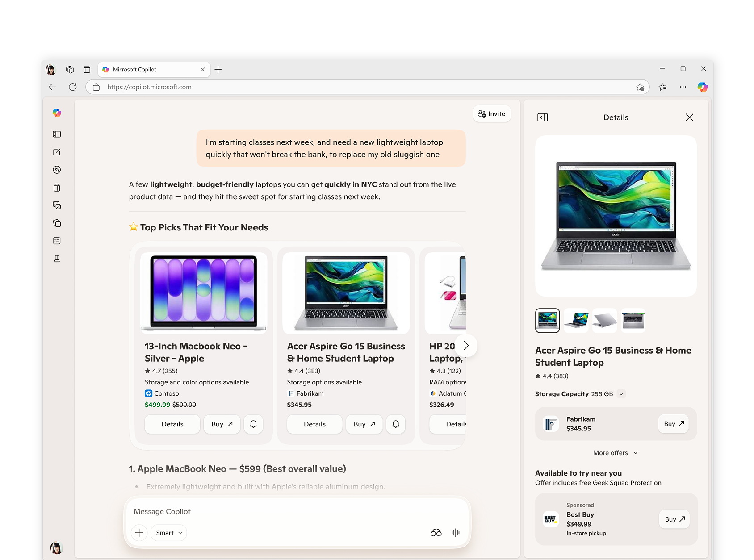This screenshot has width=754, height=560.
Task: Open the Discover compass icon
Action: point(57,170)
